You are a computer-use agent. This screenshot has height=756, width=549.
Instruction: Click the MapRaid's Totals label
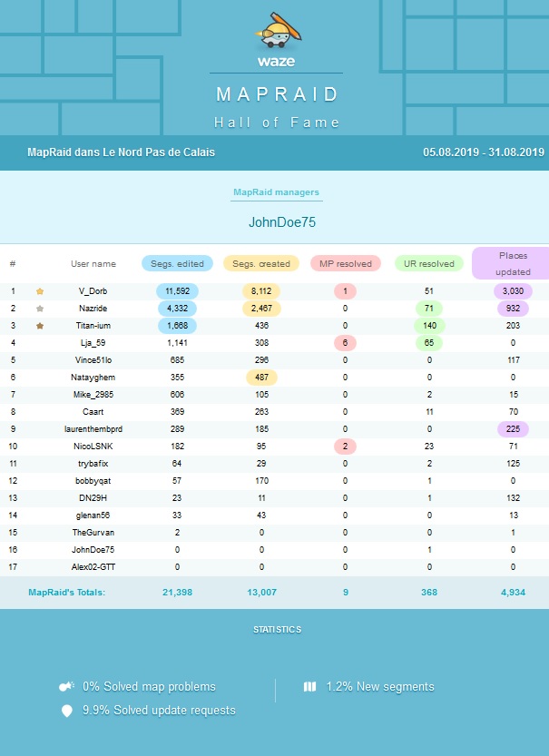tap(66, 593)
